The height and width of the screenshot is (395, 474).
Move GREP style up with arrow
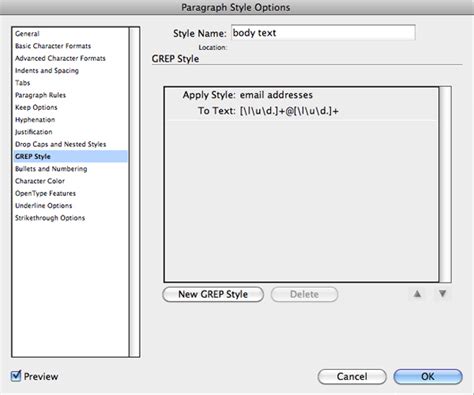coord(417,294)
